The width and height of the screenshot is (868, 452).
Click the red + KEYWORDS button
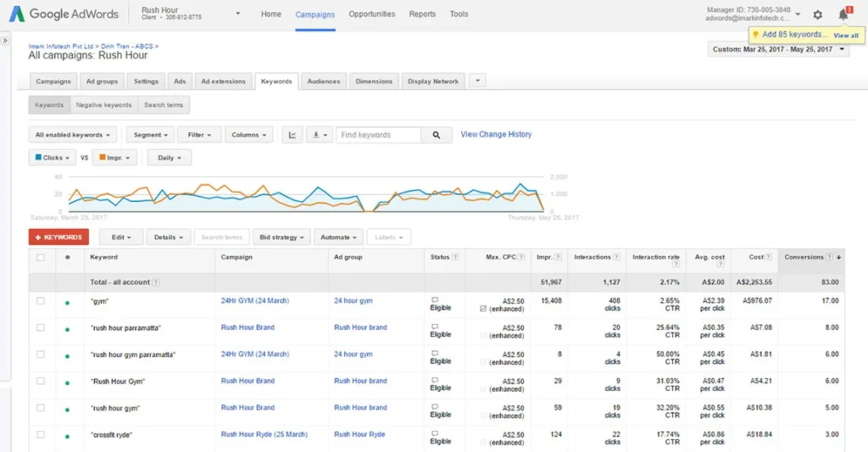58,237
